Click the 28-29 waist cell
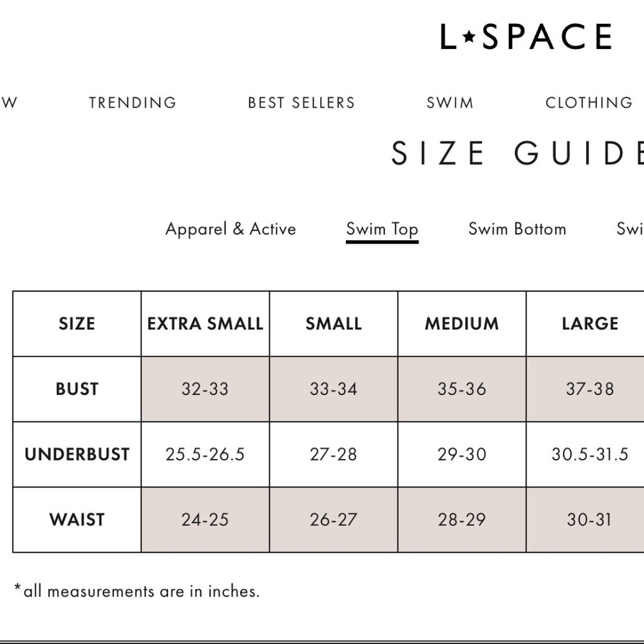This screenshot has width=644, height=644. 462,520
